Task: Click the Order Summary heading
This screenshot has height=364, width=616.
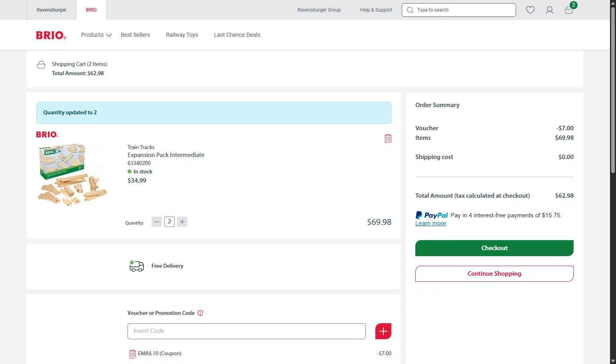Action: (x=437, y=105)
